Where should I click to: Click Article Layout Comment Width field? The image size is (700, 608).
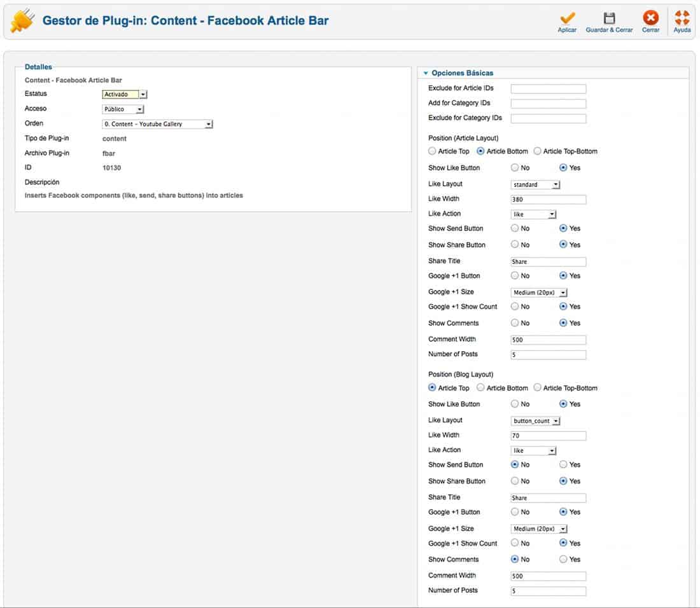548,340
